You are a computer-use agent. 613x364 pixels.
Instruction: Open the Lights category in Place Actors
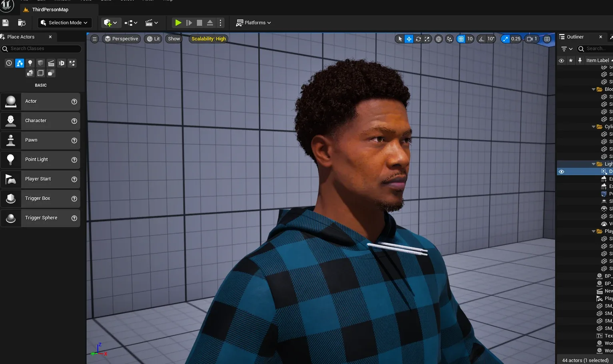click(30, 63)
